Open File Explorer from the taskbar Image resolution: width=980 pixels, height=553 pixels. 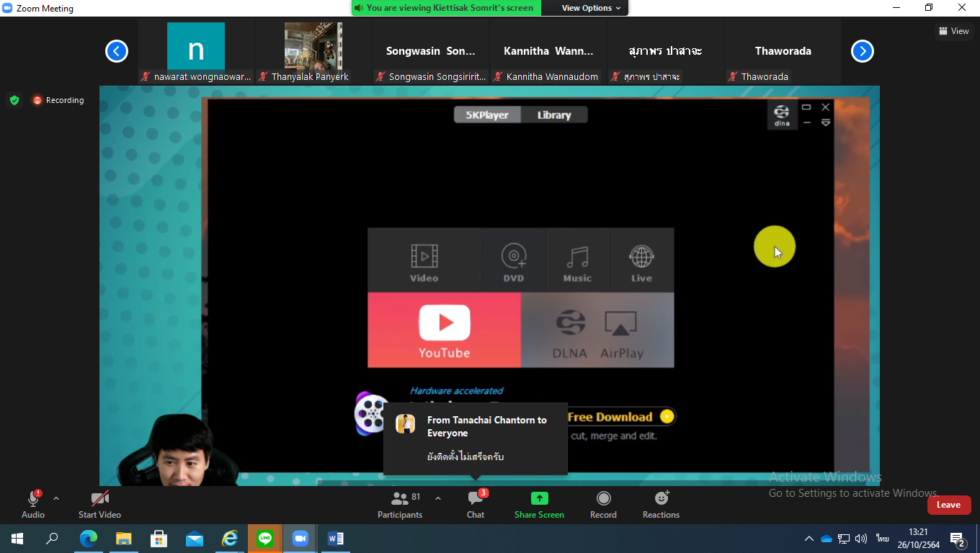pos(124,538)
